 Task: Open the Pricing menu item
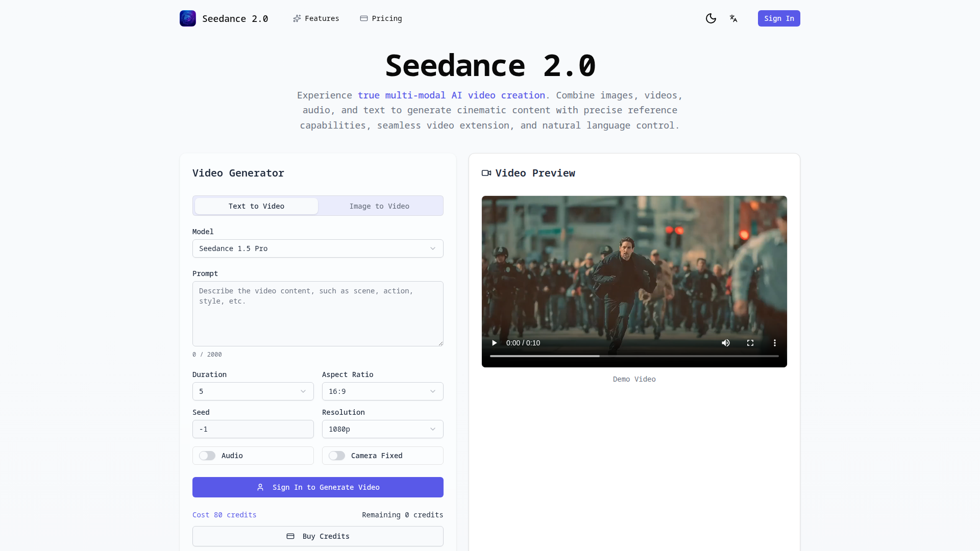coord(381,18)
